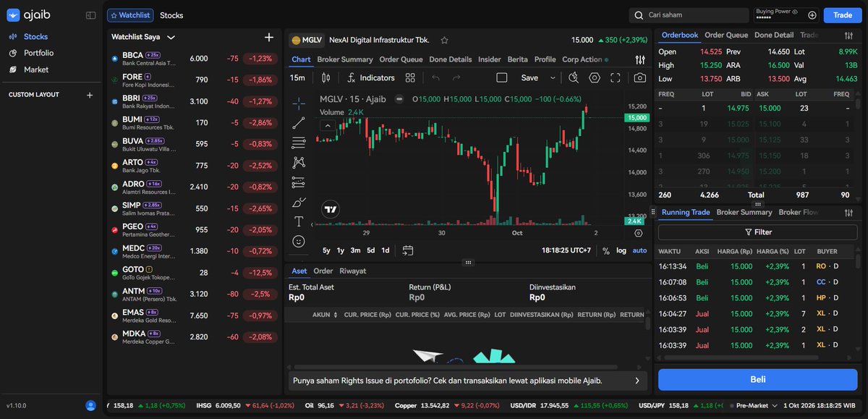
Task: Set chart range to 5d
Action: pos(370,250)
